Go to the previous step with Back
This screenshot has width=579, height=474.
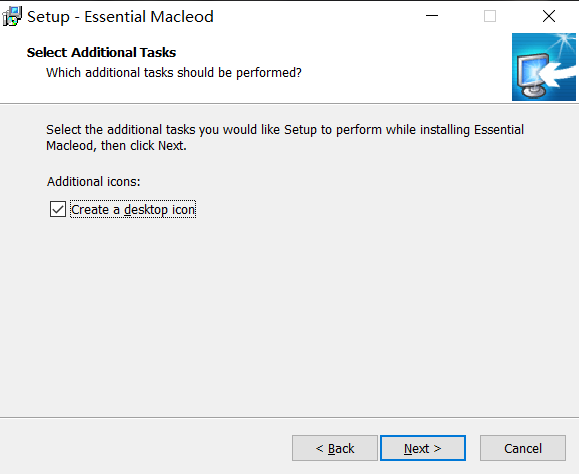tap(335, 448)
